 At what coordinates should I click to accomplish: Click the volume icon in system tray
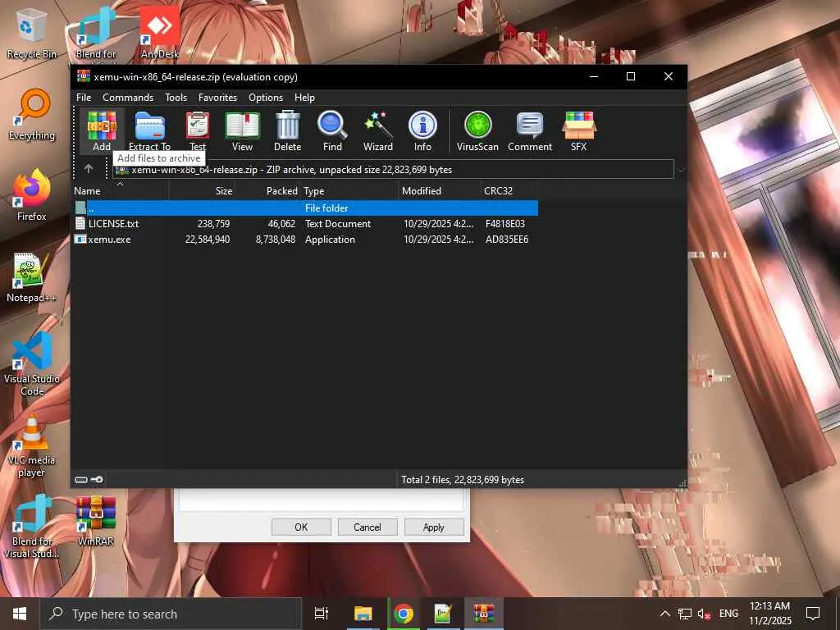tap(704, 614)
